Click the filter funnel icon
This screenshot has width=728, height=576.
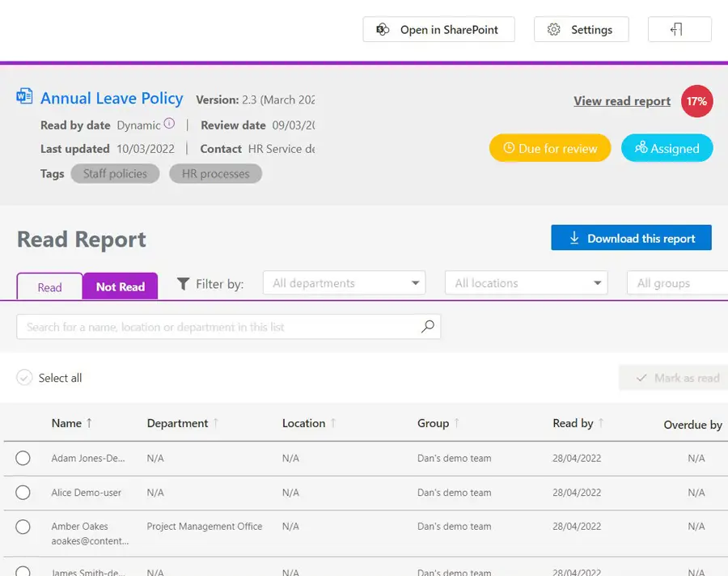pyautogui.click(x=184, y=284)
